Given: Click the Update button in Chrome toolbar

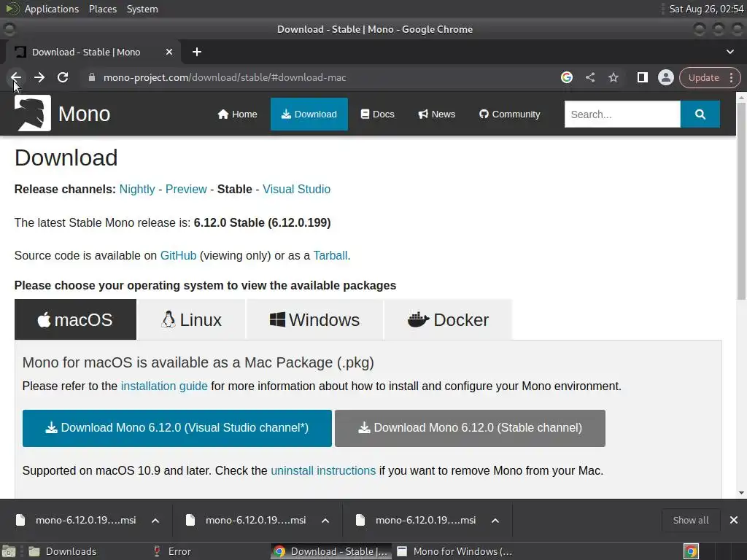Looking at the screenshot, I should 703,77.
